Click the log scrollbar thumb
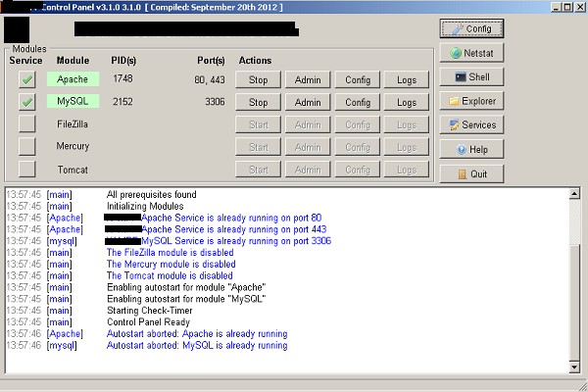 (574, 302)
